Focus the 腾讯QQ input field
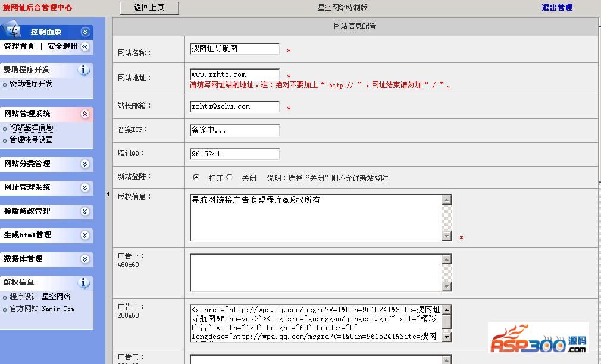The height and width of the screenshot is (364, 601). [234, 154]
